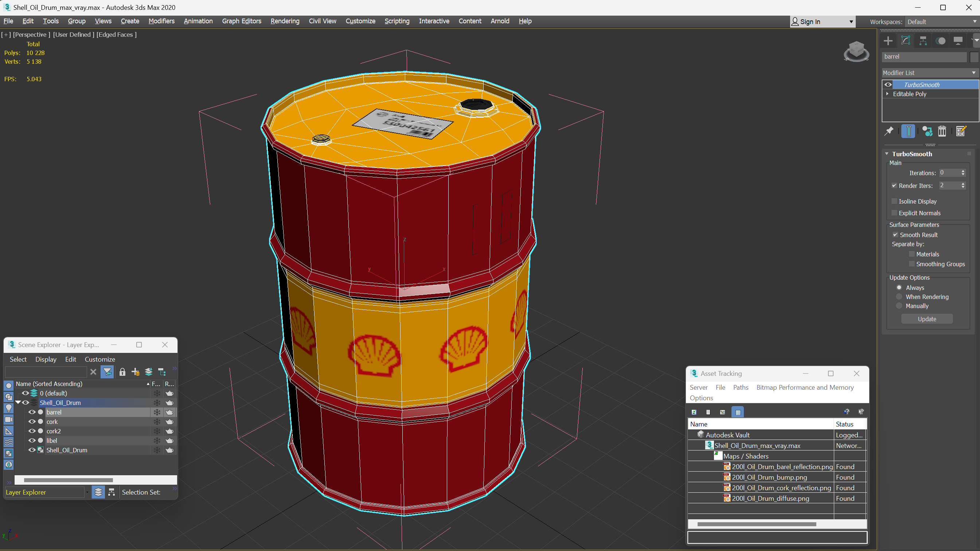This screenshot has height=551, width=980.
Task: Click the Asset Tracking horizontal scrollbar
Action: coord(757,524)
